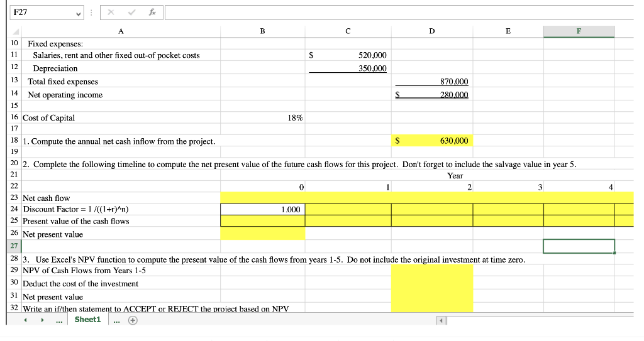This screenshot has height=341, width=644.
Task: Select the year 0 cell
Action: pos(262,187)
